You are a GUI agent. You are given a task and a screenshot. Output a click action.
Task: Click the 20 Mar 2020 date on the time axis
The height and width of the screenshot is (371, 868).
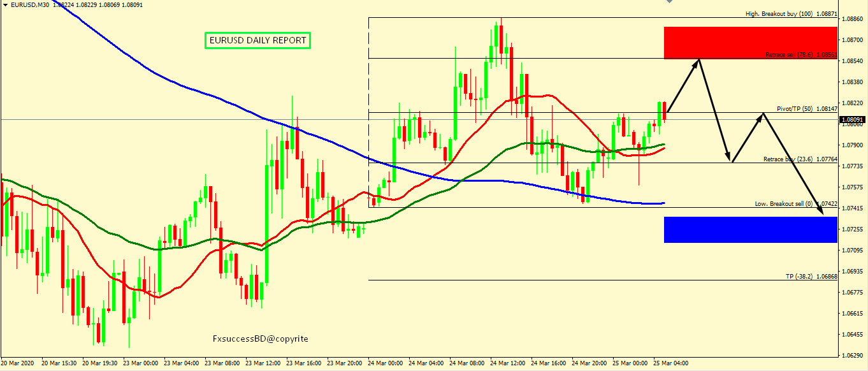pyautogui.click(x=18, y=363)
